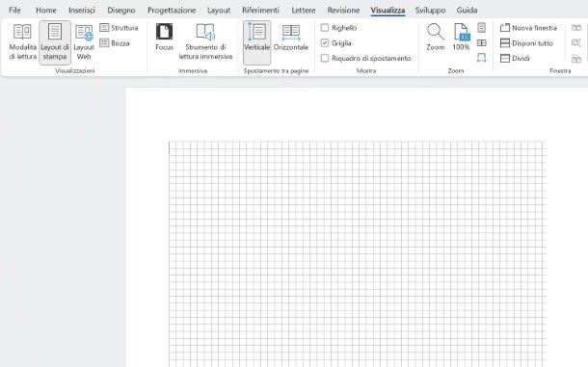Open Modalità di lettura view

click(22, 41)
